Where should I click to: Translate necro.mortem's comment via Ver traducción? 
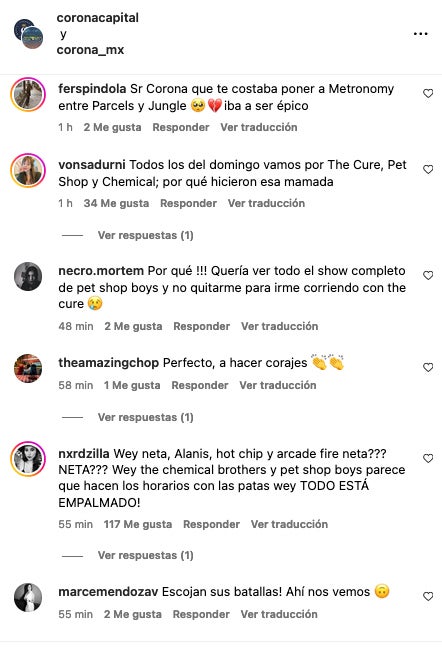279,326
